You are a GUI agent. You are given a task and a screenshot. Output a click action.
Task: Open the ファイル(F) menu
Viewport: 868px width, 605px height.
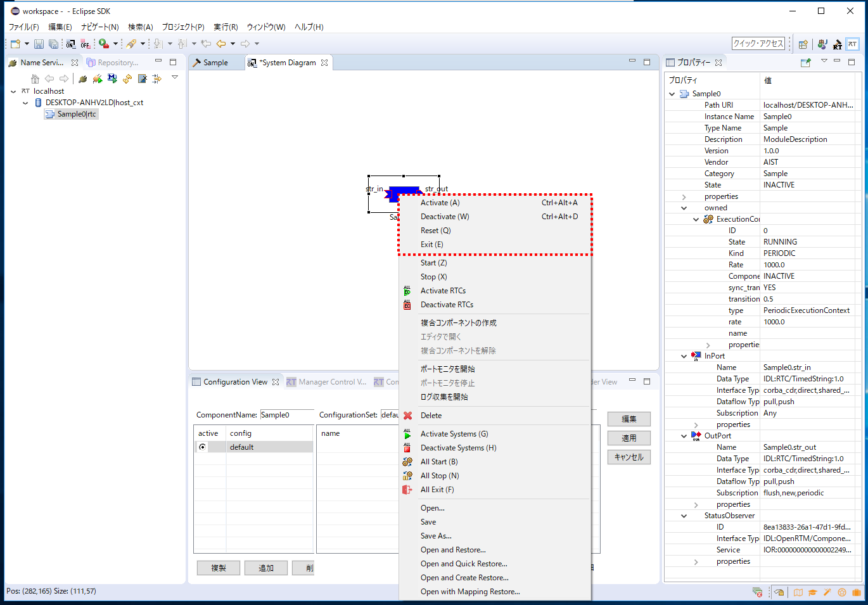click(x=23, y=27)
